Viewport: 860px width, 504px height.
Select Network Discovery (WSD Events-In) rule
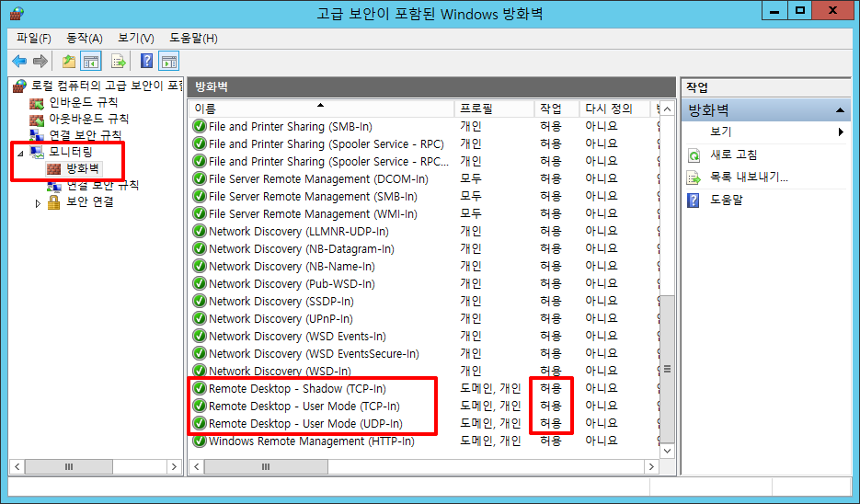click(297, 337)
